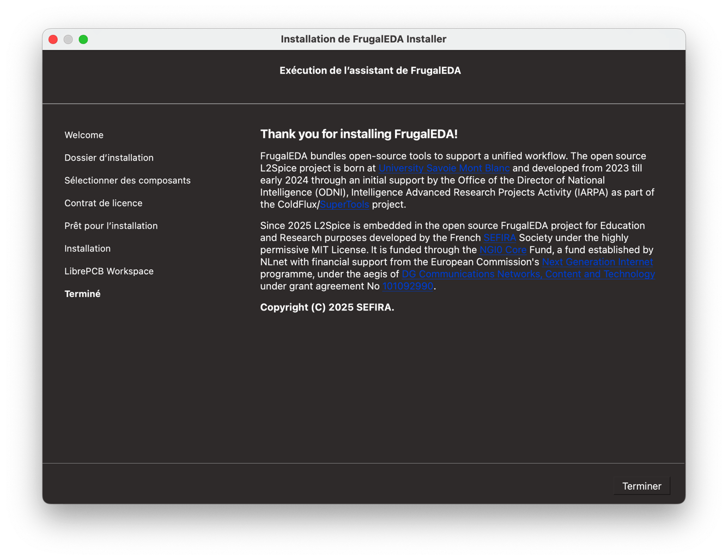Select the Installation step in sidebar
Image resolution: width=728 pixels, height=560 pixels.
click(88, 248)
